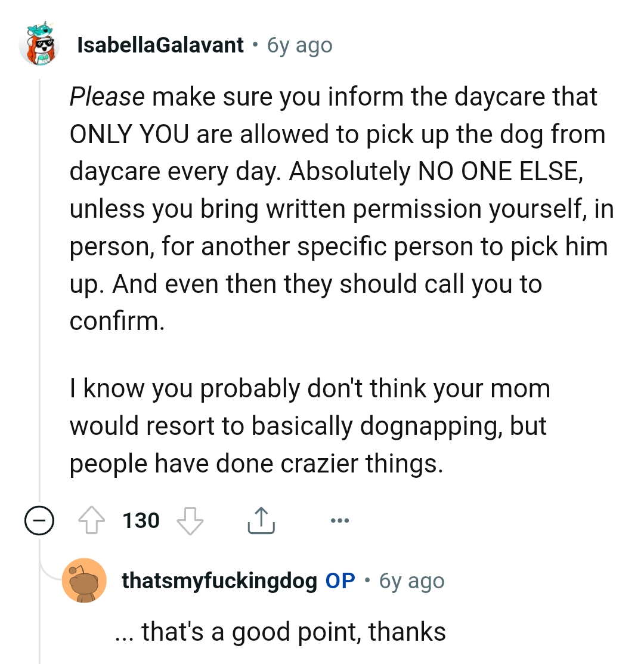Expand more options with the ellipsis
Screen dimensions: 644x664
coord(339,520)
